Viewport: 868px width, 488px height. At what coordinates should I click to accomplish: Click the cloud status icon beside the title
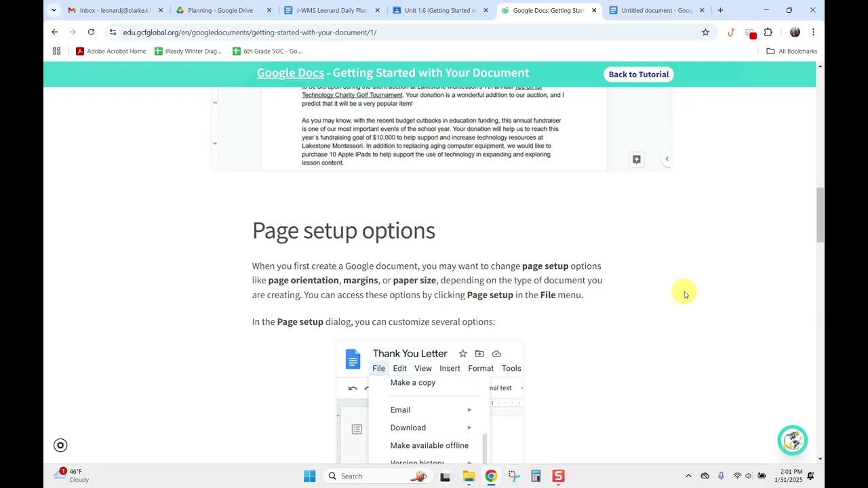496,354
